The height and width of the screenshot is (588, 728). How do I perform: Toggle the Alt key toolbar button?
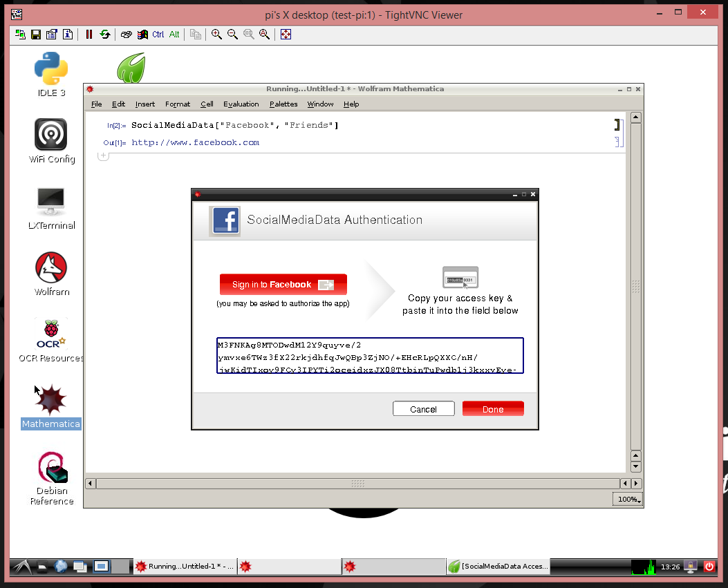174,35
